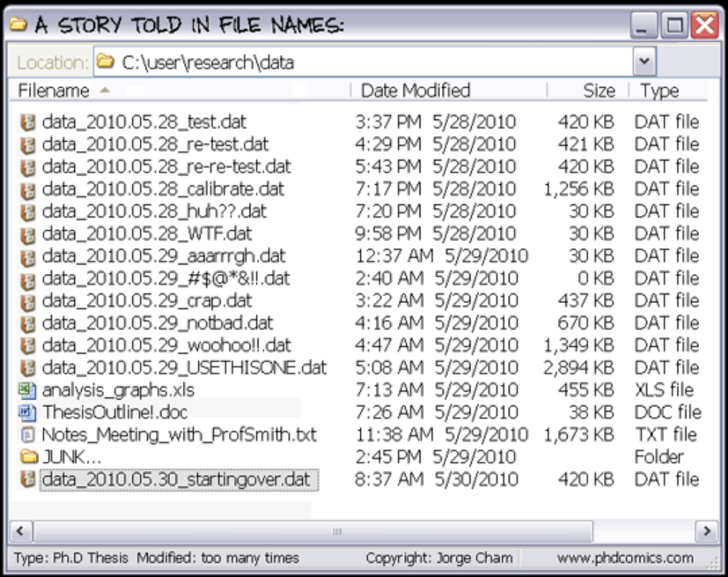Select the file data_2010.05.28_WTF.dat
728x577 pixels.
[147, 234]
